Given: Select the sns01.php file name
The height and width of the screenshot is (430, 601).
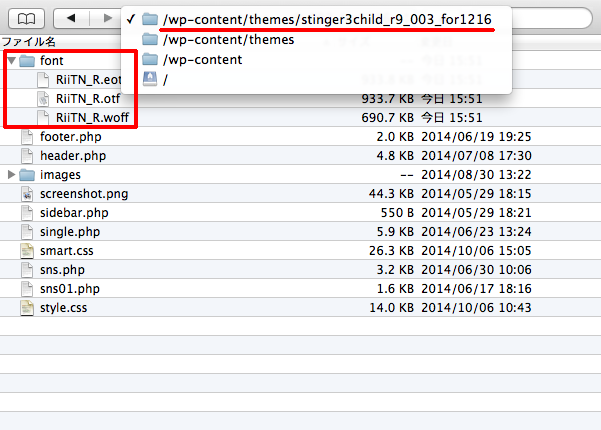Looking at the screenshot, I should (x=70, y=289).
